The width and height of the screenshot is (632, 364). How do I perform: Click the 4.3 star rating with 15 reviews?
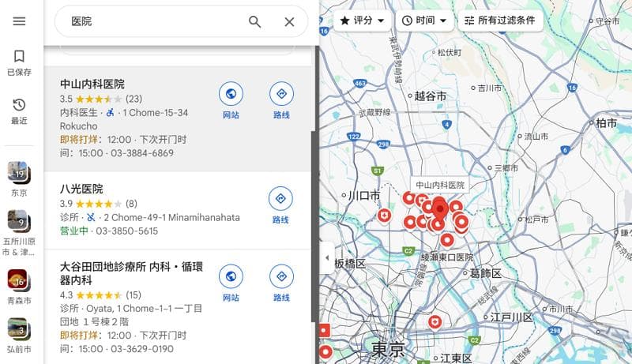click(100, 295)
